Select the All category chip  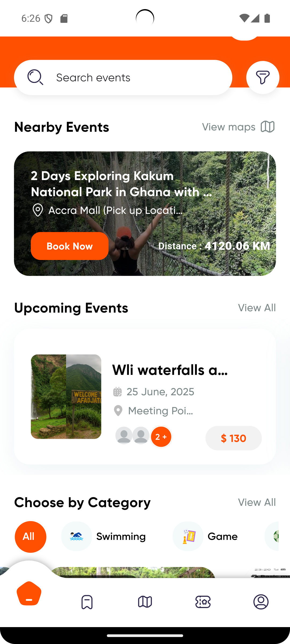pos(31,537)
